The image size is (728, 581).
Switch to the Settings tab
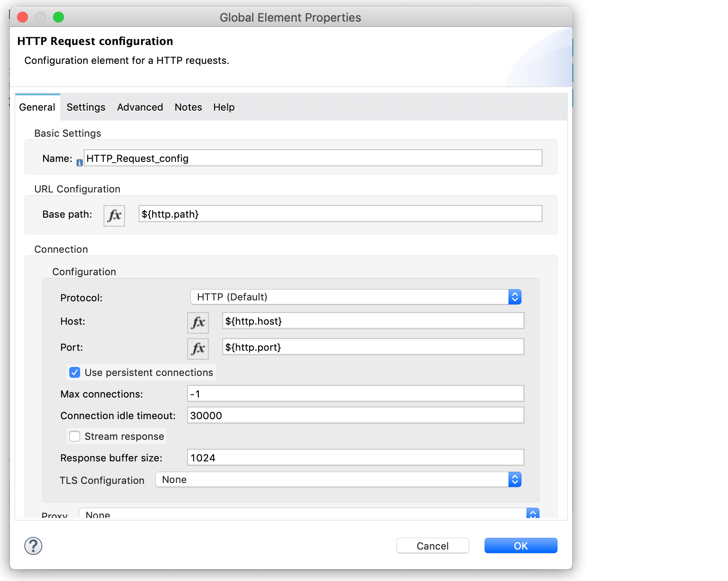pyautogui.click(x=86, y=107)
